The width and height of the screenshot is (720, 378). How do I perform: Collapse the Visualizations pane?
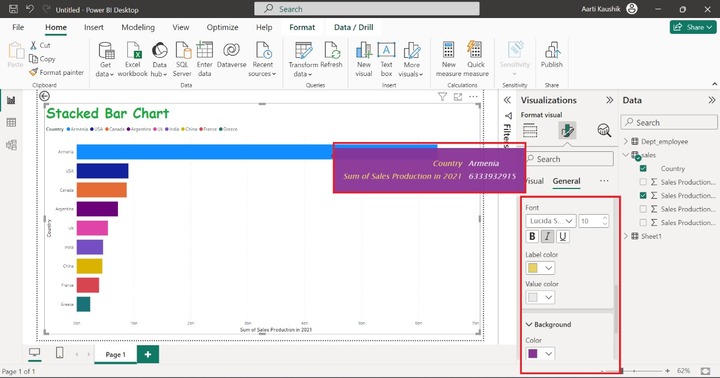pos(609,100)
